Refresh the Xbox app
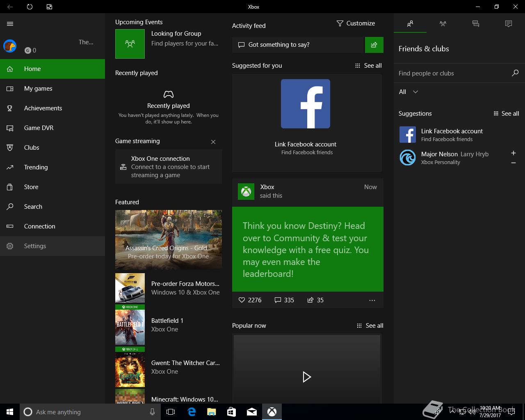 coord(30,7)
